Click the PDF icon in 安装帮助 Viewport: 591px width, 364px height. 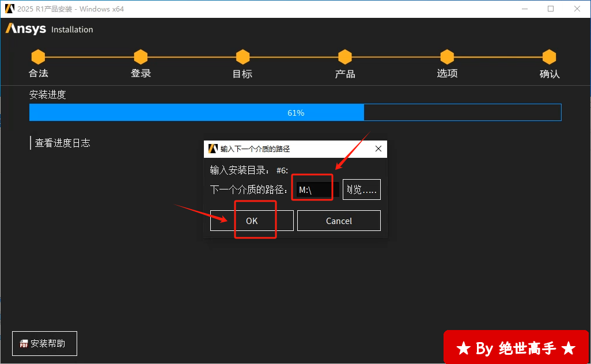(x=24, y=344)
